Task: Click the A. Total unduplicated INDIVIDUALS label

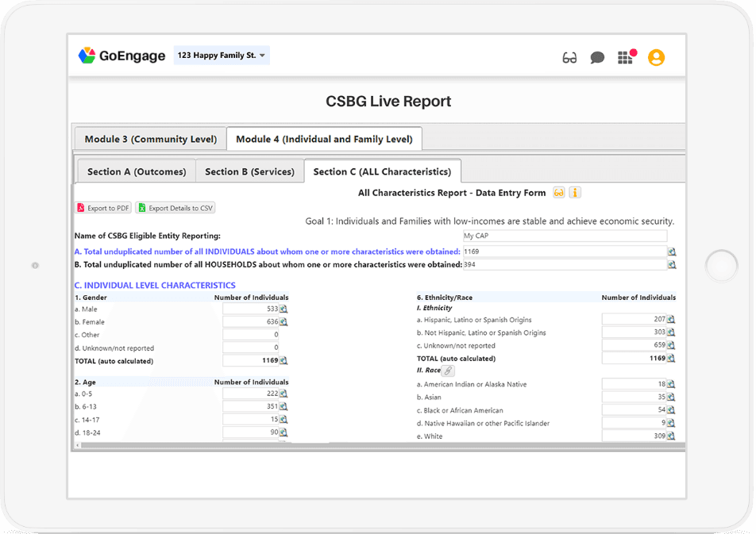Action: click(267, 252)
